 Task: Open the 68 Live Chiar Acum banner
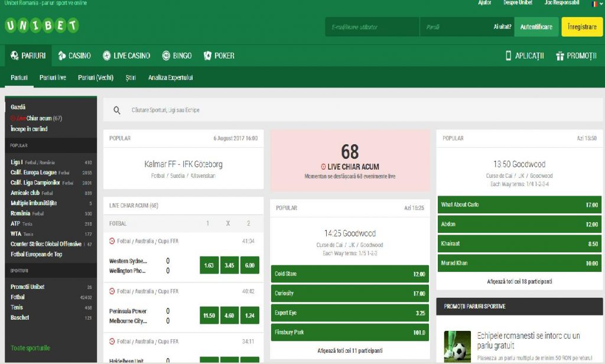click(x=350, y=161)
